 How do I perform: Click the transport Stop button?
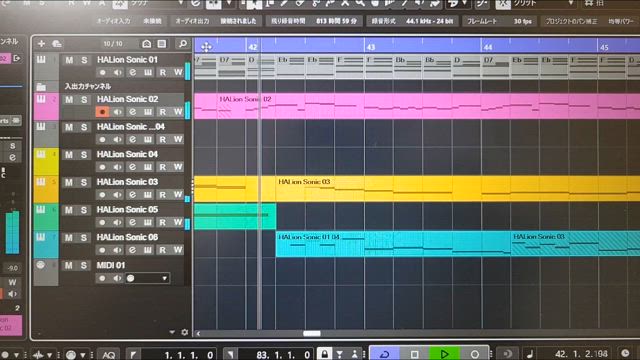point(414,353)
